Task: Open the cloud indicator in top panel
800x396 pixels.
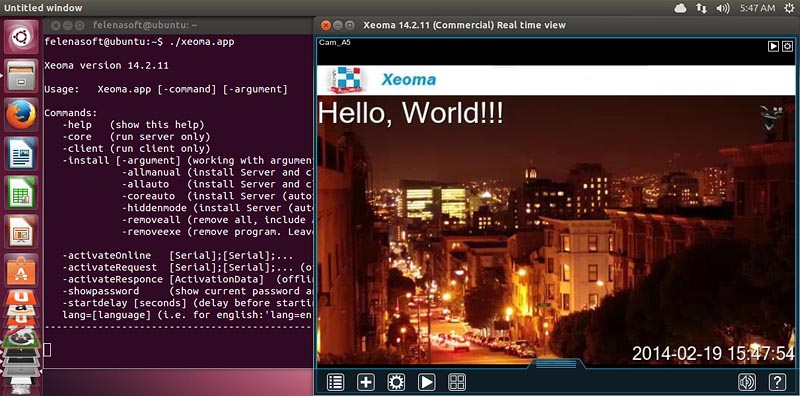Action: (680, 8)
